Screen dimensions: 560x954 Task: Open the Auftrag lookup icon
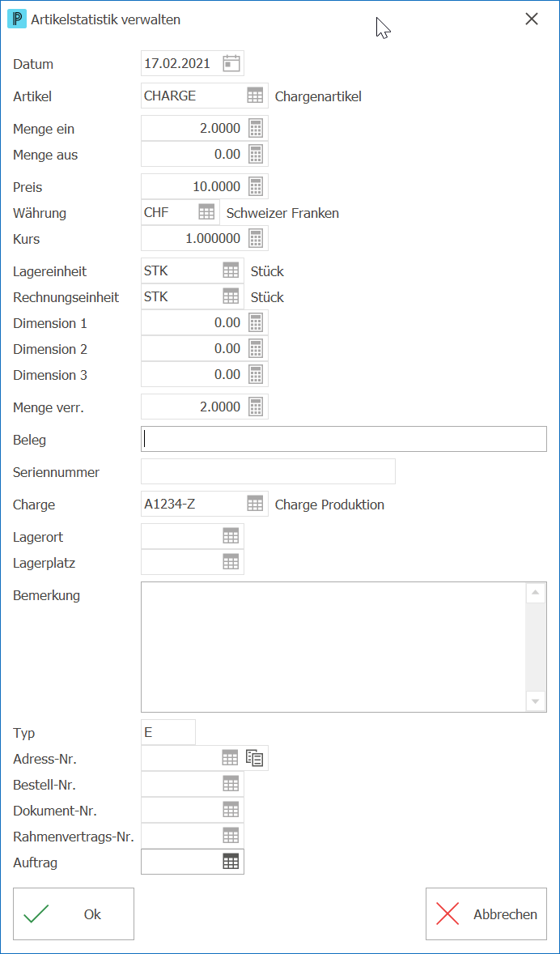pos(231,862)
